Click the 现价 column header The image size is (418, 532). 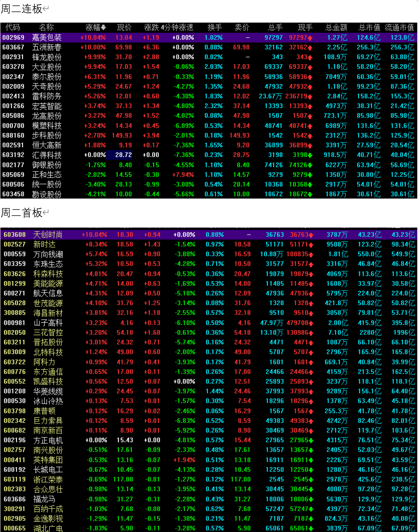[x=124, y=28]
